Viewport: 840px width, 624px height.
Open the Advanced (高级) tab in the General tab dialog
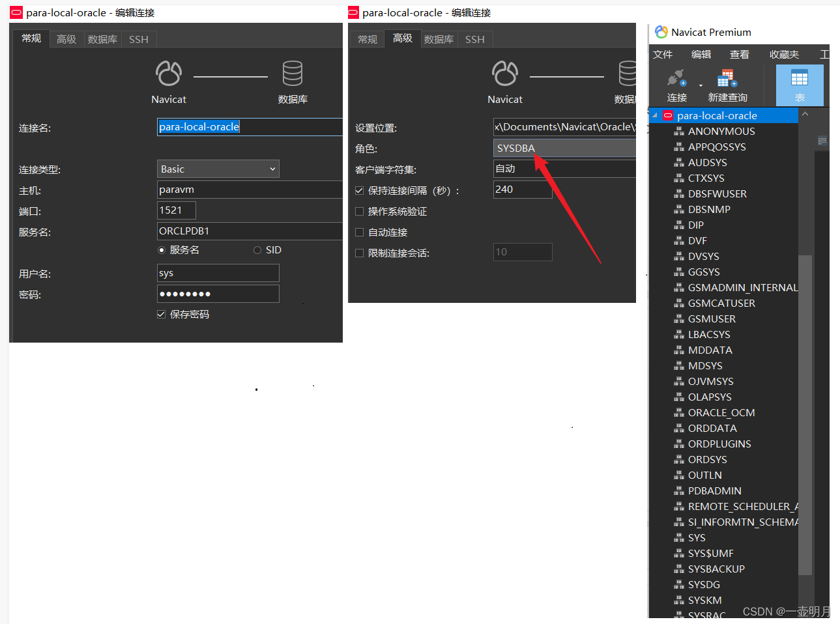66,39
